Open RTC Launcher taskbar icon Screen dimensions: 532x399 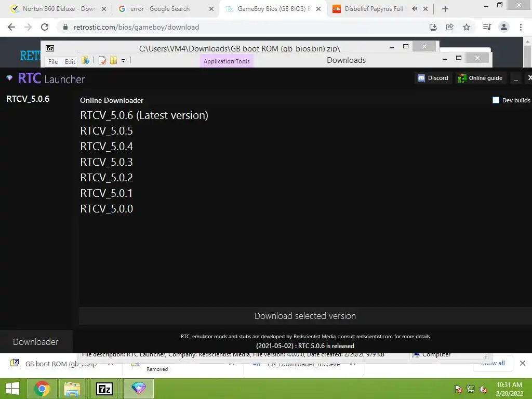(x=138, y=389)
